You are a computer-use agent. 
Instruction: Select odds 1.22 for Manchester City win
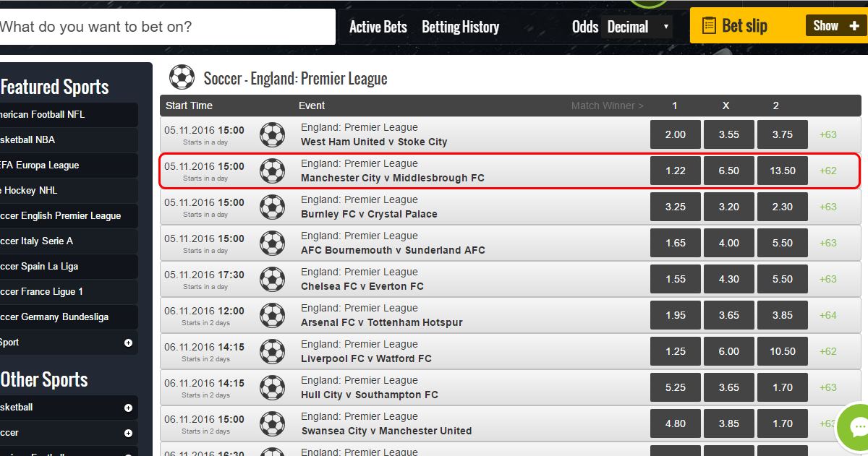pyautogui.click(x=676, y=171)
